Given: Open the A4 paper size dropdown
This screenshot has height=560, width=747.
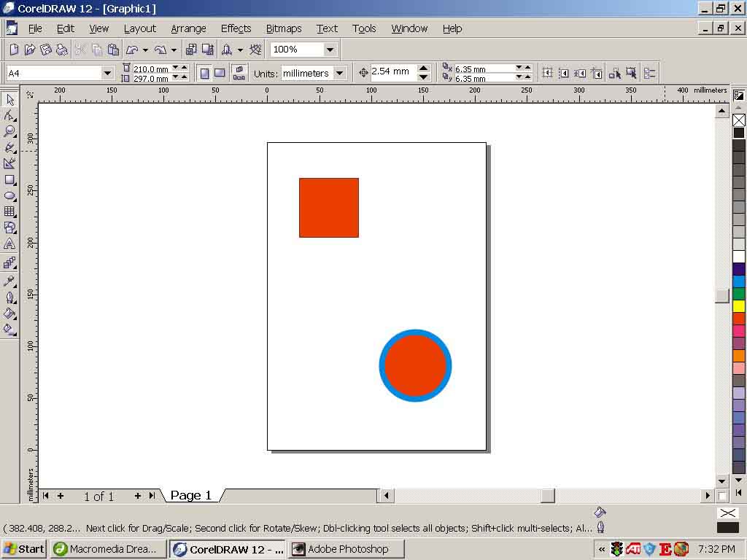Looking at the screenshot, I should [x=108, y=74].
